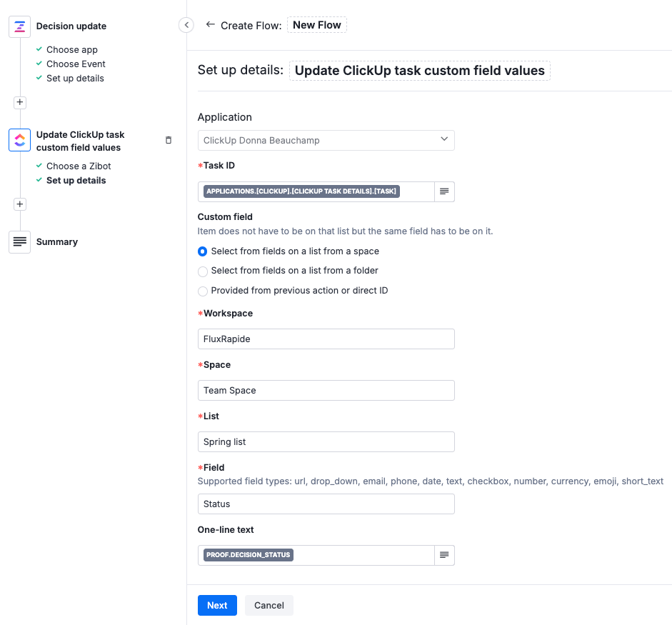
Task: Click the One-line text input field
Action: (316, 555)
